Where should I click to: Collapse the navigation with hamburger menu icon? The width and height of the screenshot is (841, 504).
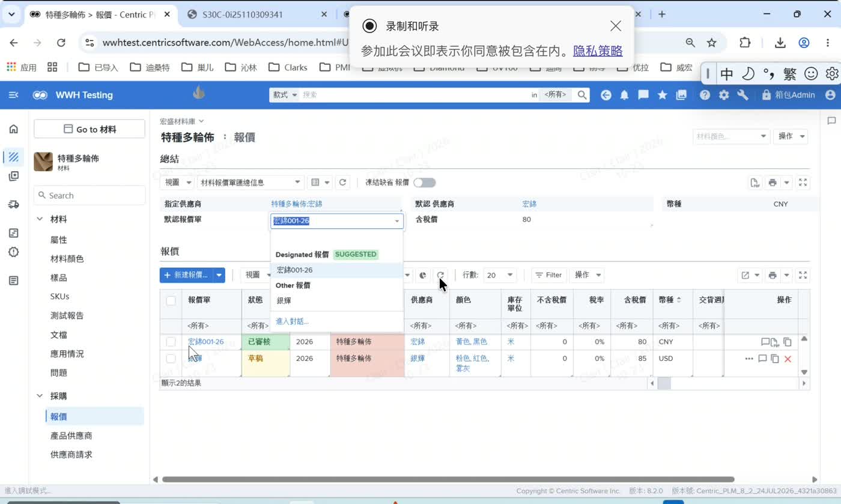(14, 95)
